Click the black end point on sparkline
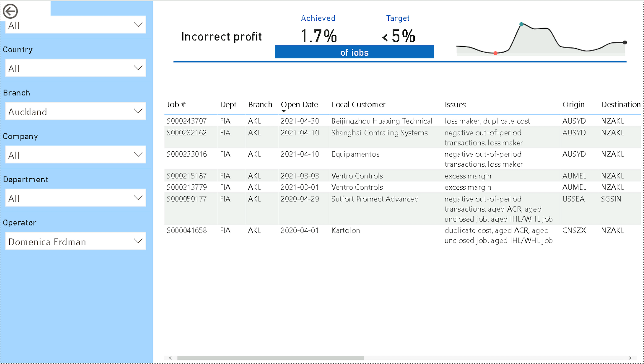Viewport: 644px width, 364px height. pyautogui.click(x=625, y=42)
